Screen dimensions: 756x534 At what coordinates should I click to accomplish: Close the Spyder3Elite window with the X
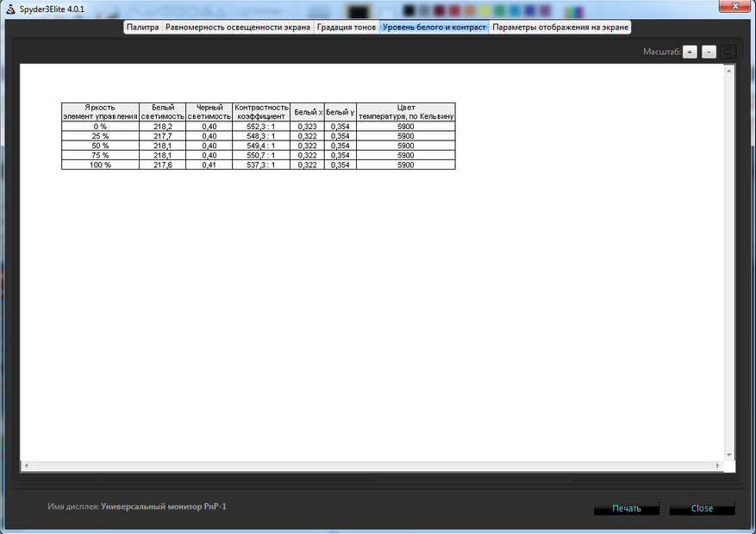pos(735,6)
